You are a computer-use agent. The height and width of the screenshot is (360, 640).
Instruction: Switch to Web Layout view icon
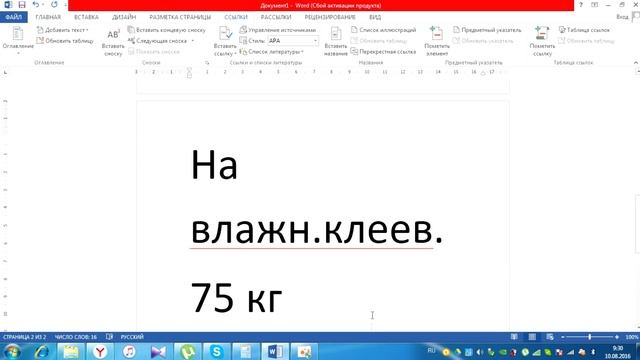(x=550, y=337)
